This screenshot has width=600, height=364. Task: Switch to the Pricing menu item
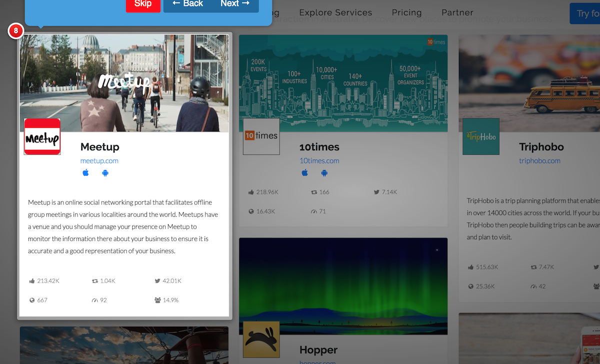(x=406, y=12)
